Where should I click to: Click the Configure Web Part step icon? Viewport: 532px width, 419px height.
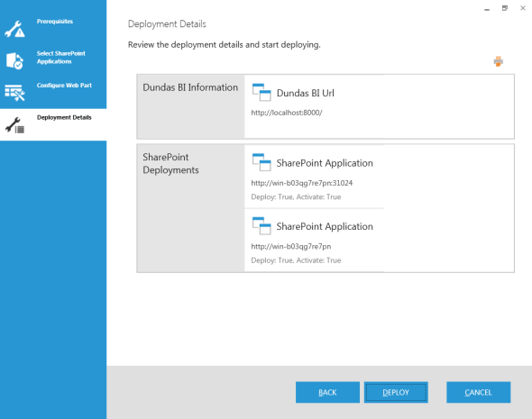click(x=14, y=93)
